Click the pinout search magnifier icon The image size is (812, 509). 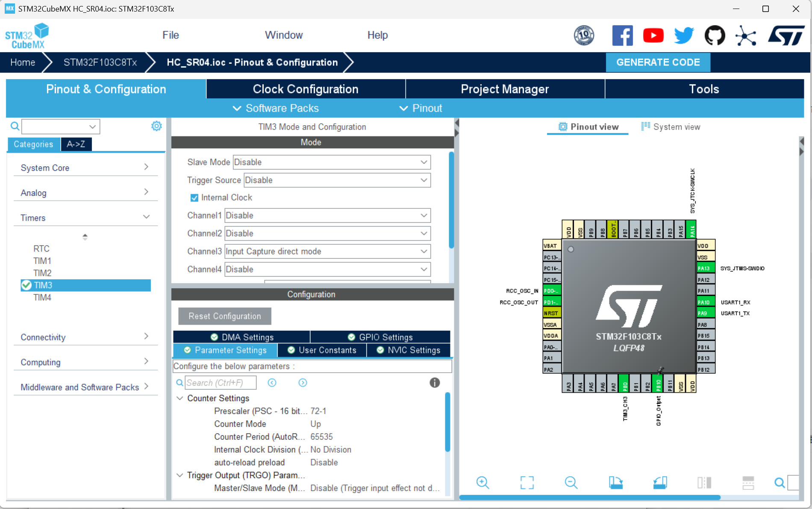point(780,482)
